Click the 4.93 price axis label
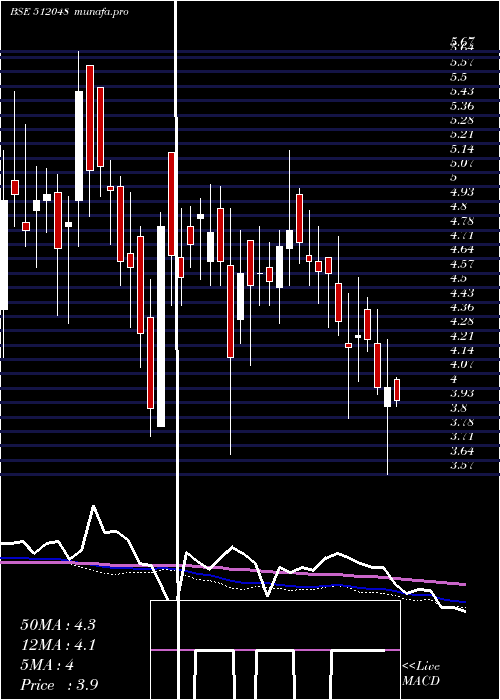The image size is (500, 700). (x=462, y=192)
